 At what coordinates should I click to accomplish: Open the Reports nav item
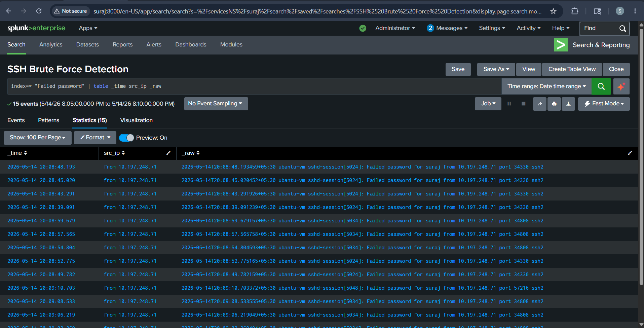122,45
